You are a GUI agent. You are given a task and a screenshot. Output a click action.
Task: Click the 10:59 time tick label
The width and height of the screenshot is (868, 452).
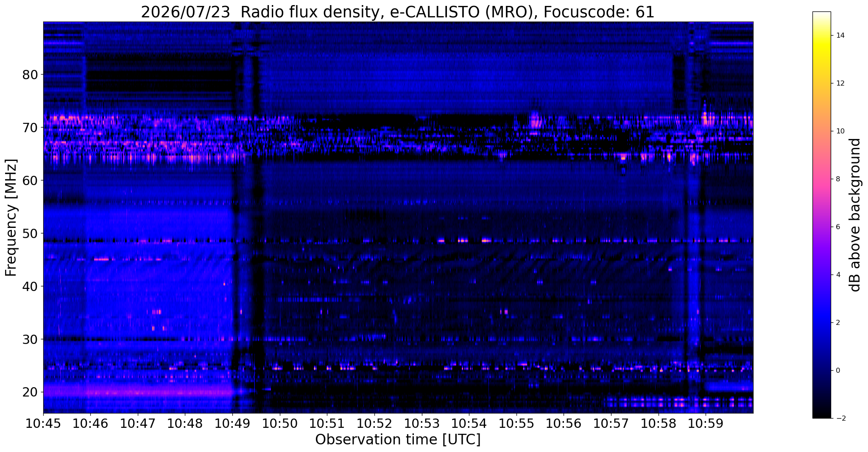(x=706, y=424)
